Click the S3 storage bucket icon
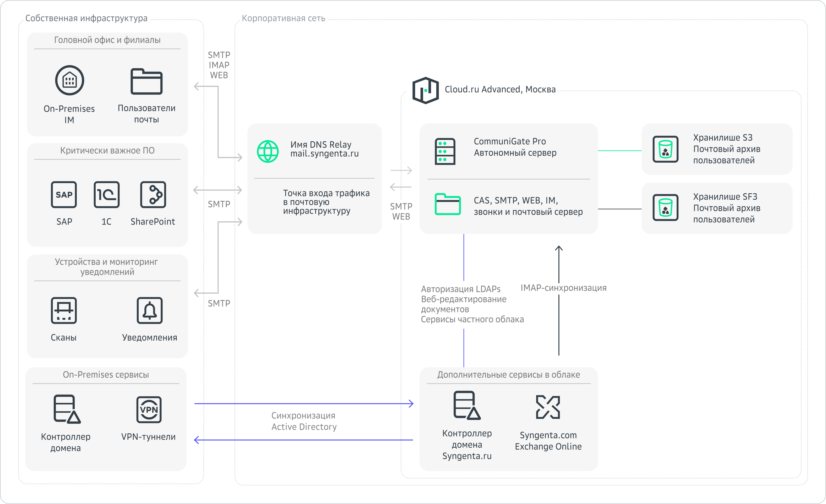Image resolution: width=826 pixels, height=504 pixels. pos(665,149)
